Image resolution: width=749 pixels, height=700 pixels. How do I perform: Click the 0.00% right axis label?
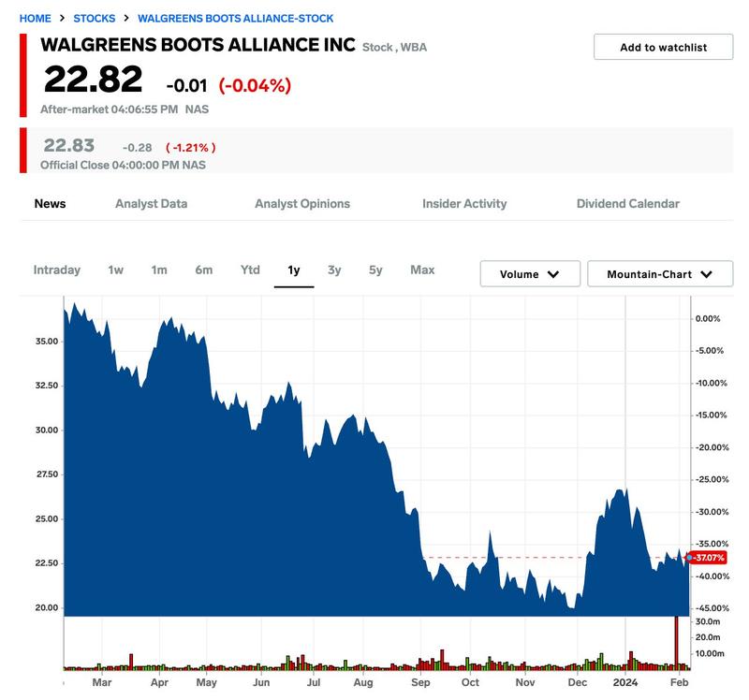708,318
